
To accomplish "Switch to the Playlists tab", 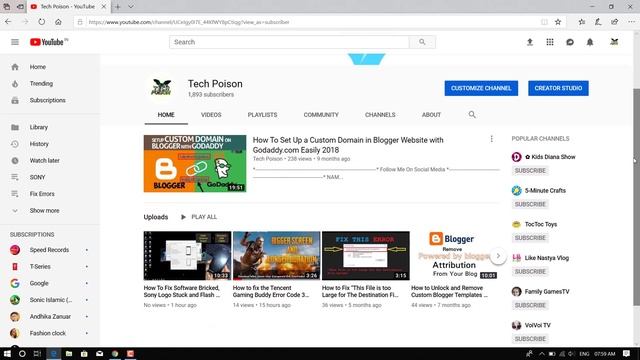I will [x=262, y=115].
